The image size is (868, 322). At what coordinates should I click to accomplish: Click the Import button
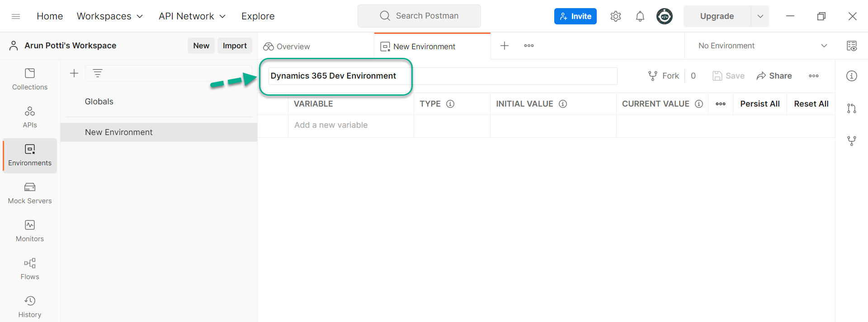(x=235, y=46)
